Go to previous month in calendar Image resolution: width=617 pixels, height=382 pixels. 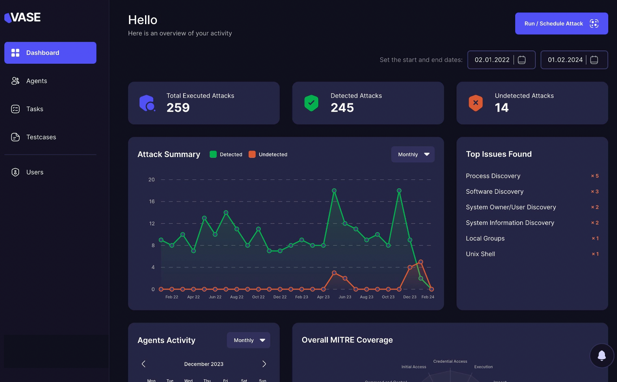[144, 364]
